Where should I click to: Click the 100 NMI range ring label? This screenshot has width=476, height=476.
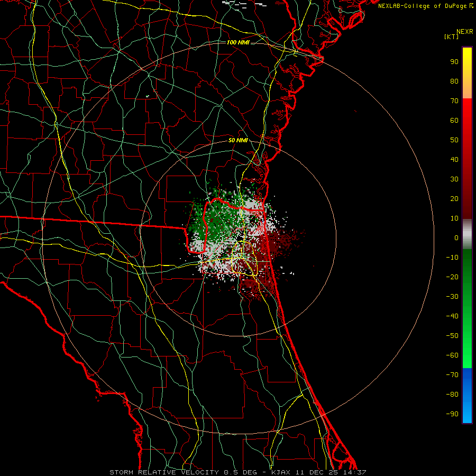click(x=238, y=42)
